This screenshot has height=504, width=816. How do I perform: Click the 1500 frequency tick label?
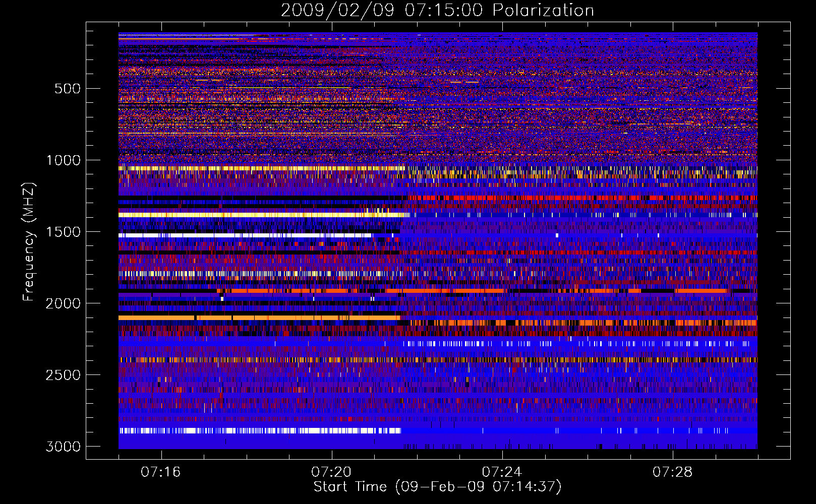click(63, 232)
